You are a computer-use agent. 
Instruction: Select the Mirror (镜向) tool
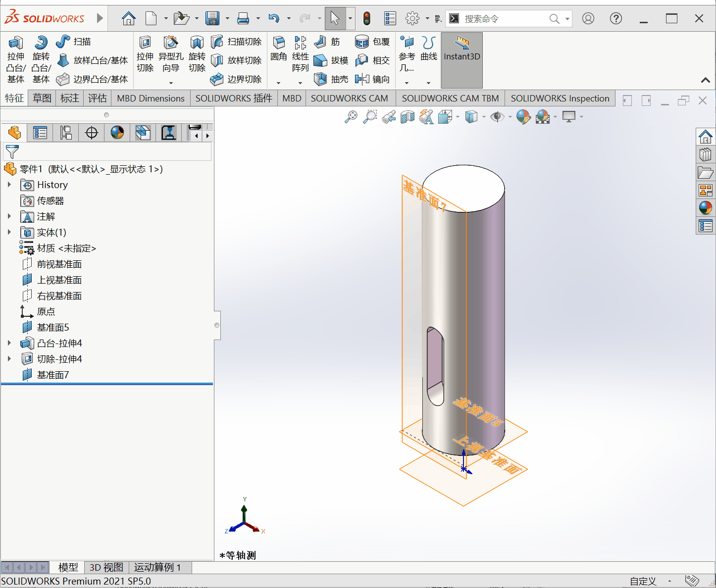click(372, 79)
